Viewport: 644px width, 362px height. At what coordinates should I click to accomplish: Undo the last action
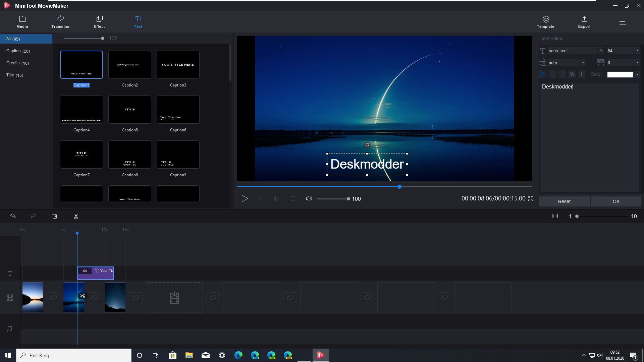13,216
